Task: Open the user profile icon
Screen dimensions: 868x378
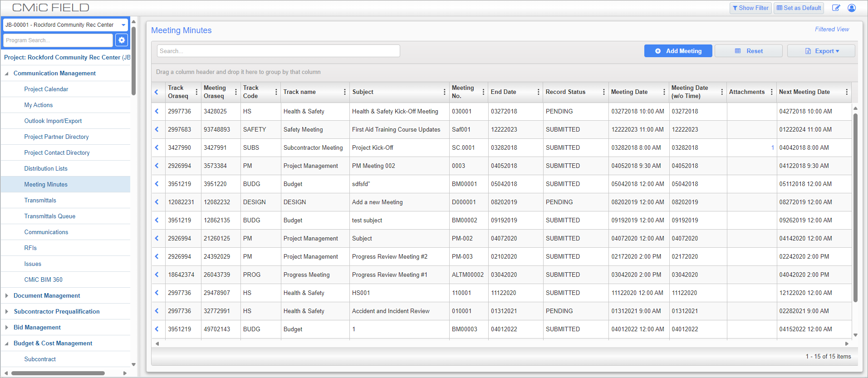Action: coord(852,8)
